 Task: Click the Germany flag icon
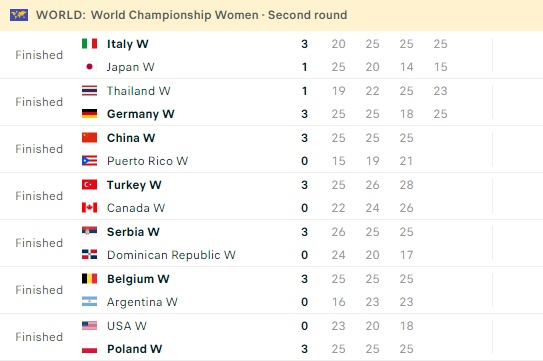[89, 114]
